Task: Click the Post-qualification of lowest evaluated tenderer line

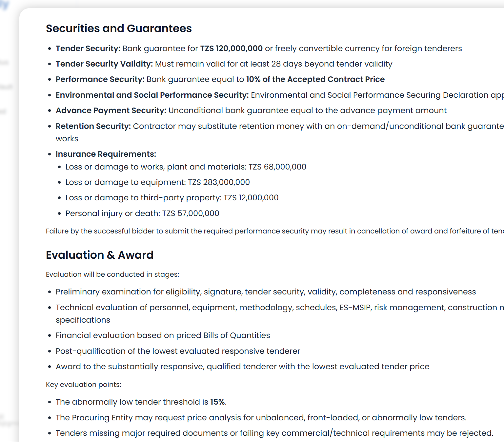Action: 178,351
